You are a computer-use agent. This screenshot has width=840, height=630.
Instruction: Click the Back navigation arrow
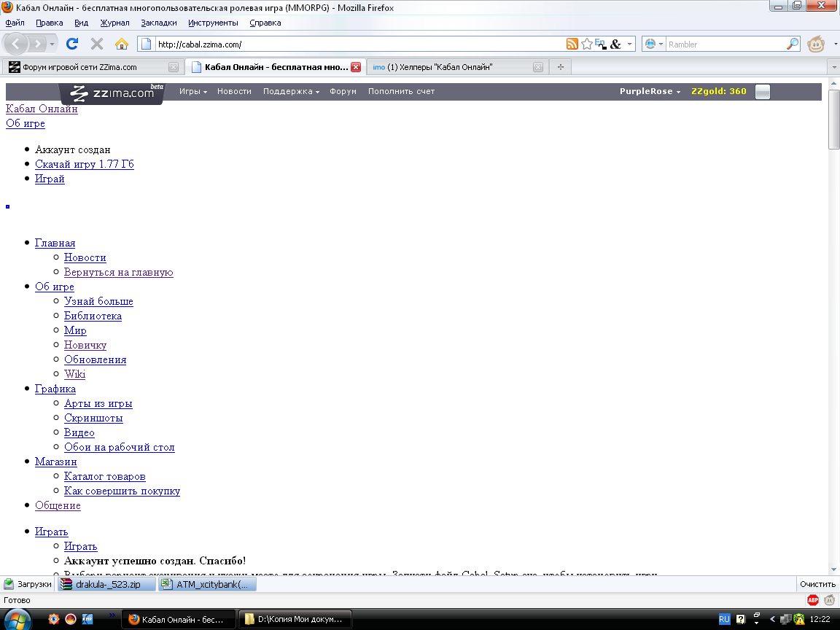pyautogui.click(x=15, y=44)
